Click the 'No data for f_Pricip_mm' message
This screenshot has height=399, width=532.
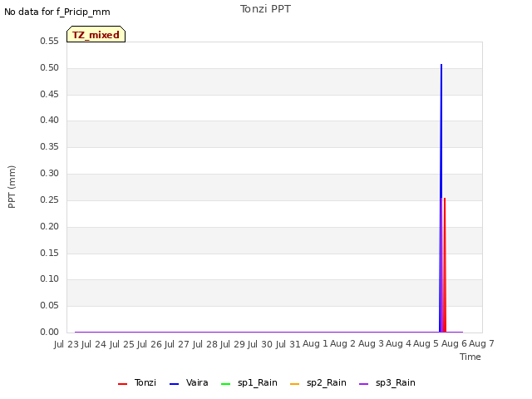point(57,12)
